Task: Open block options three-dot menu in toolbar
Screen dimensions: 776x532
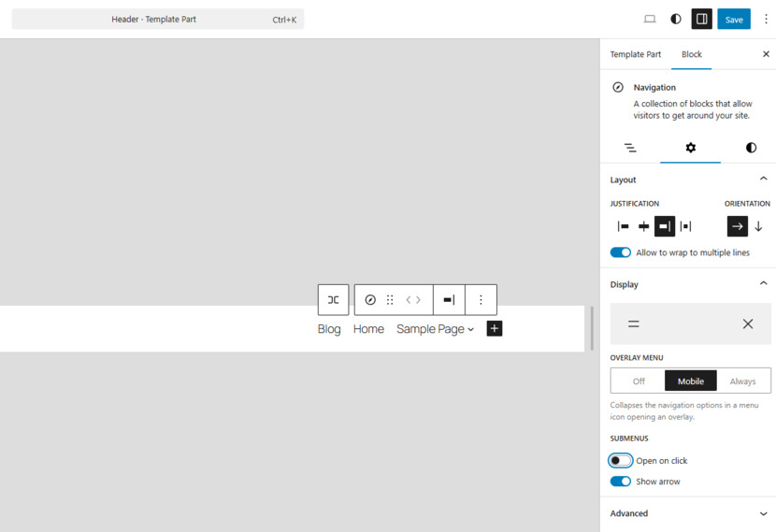Action: coord(481,300)
